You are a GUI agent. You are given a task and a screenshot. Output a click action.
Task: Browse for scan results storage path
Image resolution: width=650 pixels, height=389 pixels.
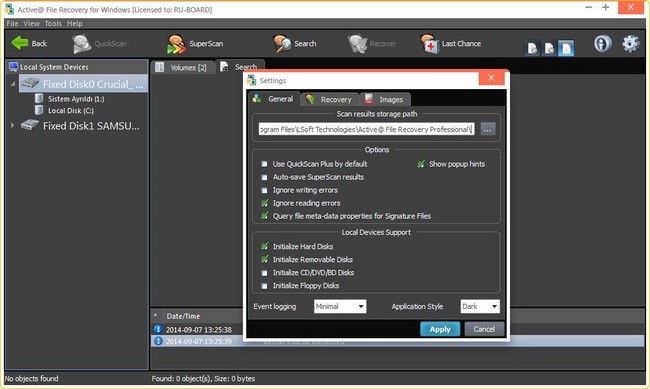(x=488, y=129)
